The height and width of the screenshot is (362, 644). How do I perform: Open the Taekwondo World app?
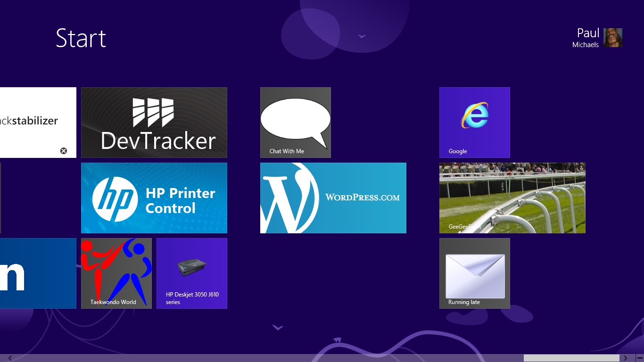click(x=116, y=273)
